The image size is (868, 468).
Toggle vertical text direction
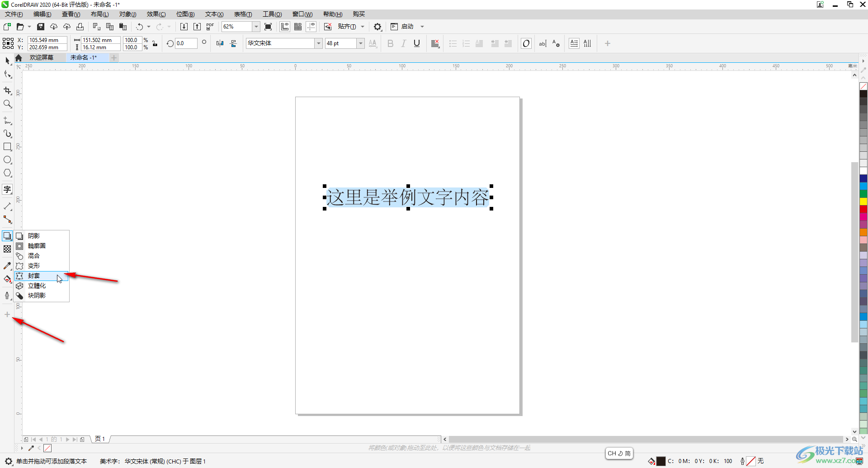pos(587,43)
